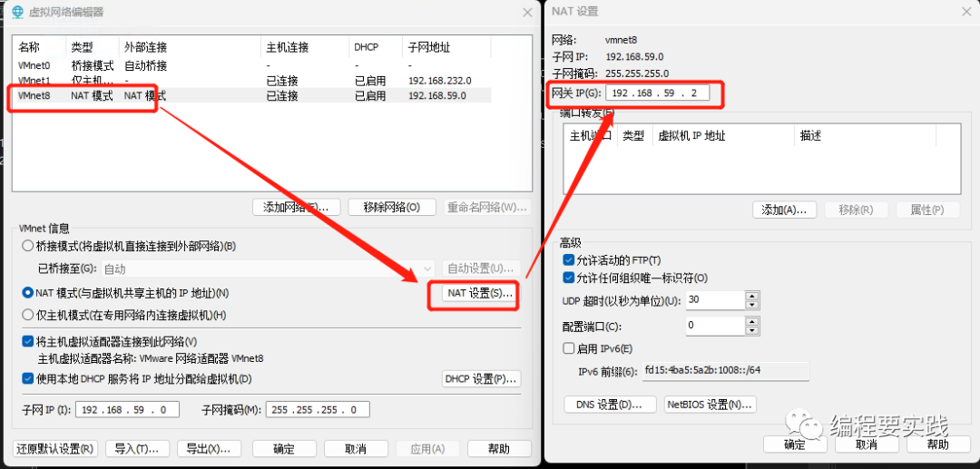The width and height of the screenshot is (980, 469).
Task: Click the virtual network editor globe icon
Action: point(17,12)
